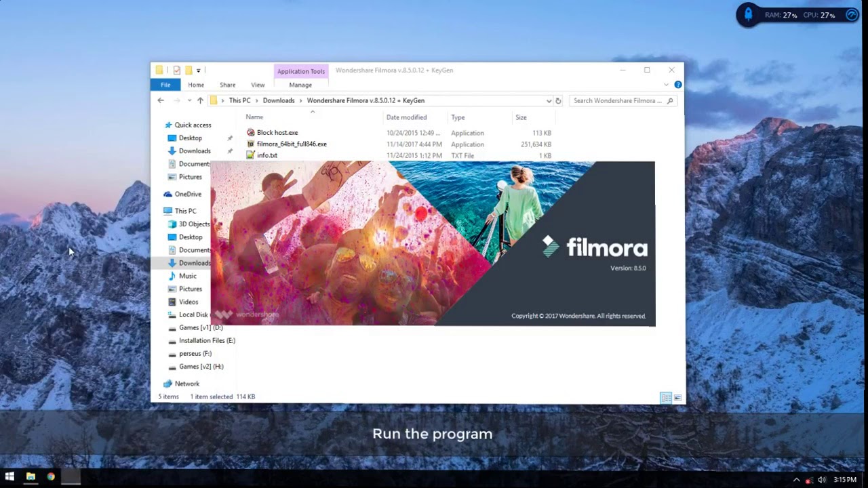Sort files by Size column
The width and height of the screenshot is (868, 488).
[x=521, y=117]
